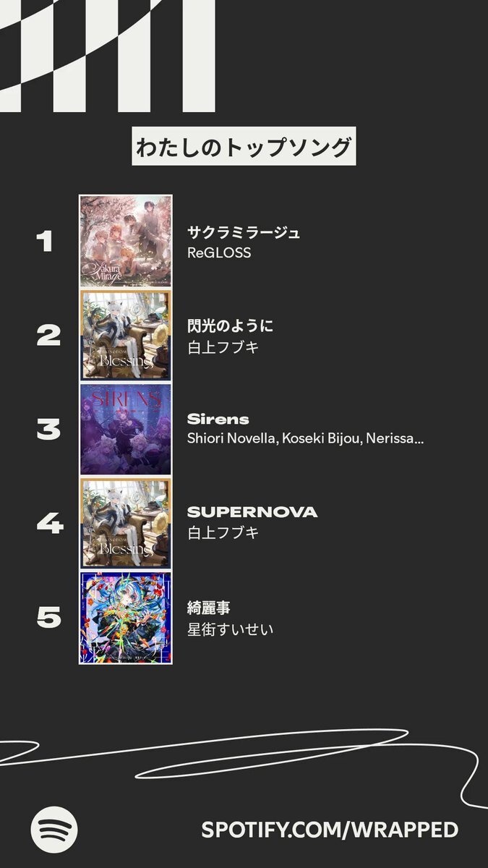The width and height of the screenshot is (488, 868).
Task: Open the Sirens album cover art
Action: pyautogui.click(x=126, y=429)
